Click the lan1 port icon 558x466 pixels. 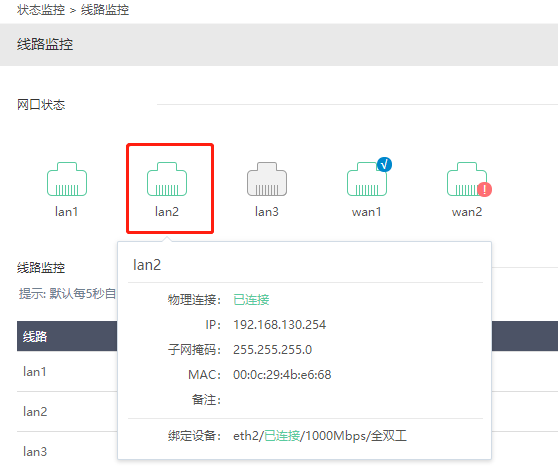(x=67, y=179)
